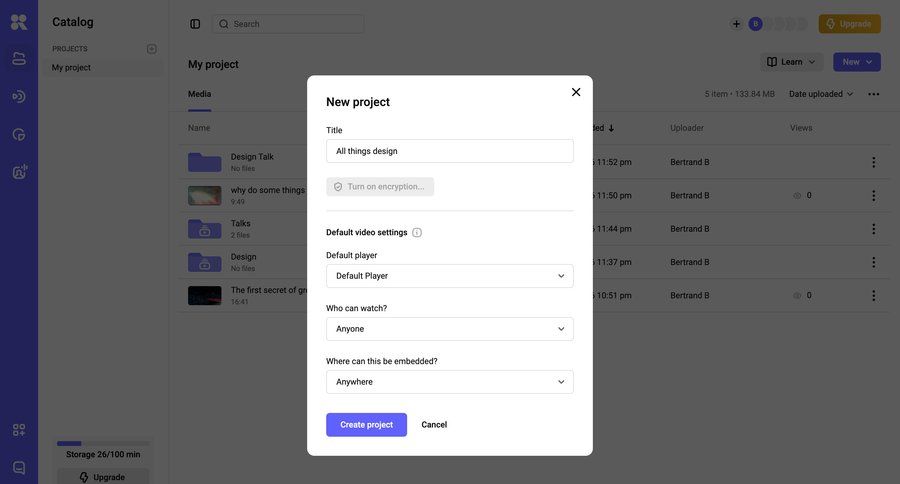
Task: Open the apps grid icon in sidebar
Action: coord(19,430)
